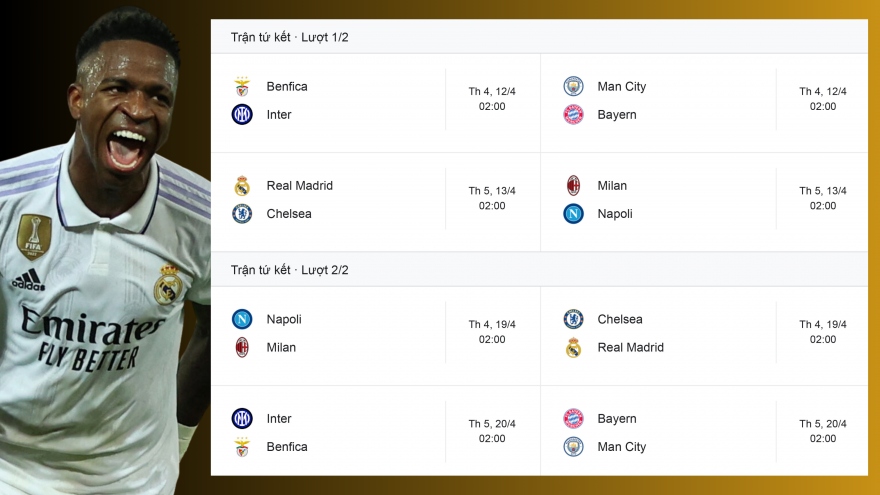Click the Bayern logo in second-leg fixtures
Image resolution: width=880 pixels, height=495 pixels.
click(x=573, y=419)
